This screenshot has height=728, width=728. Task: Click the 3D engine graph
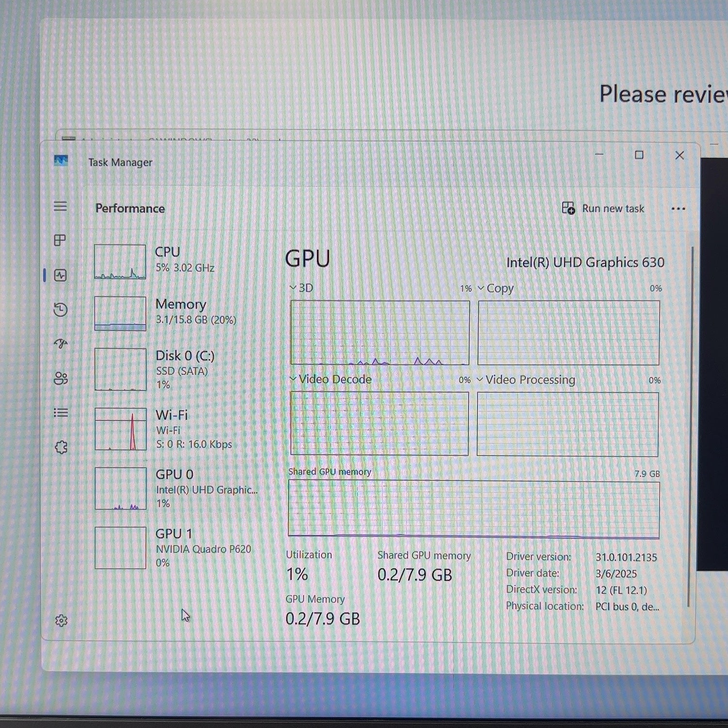(x=380, y=332)
